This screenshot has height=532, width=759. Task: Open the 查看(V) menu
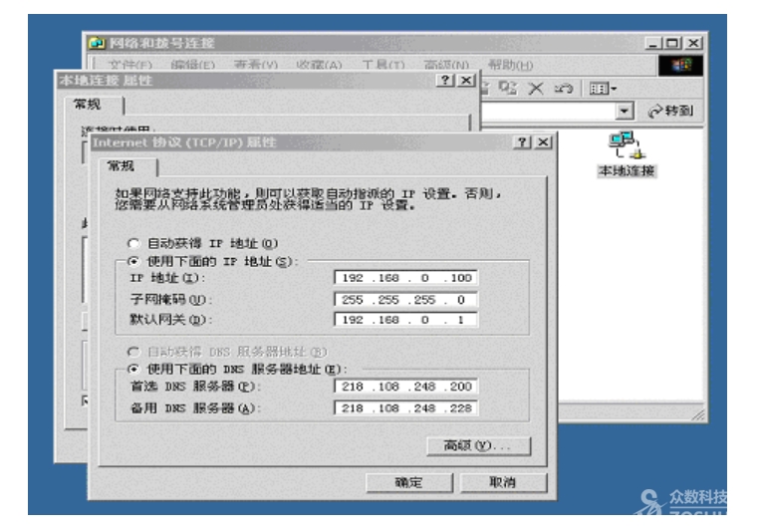[x=256, y=65]
